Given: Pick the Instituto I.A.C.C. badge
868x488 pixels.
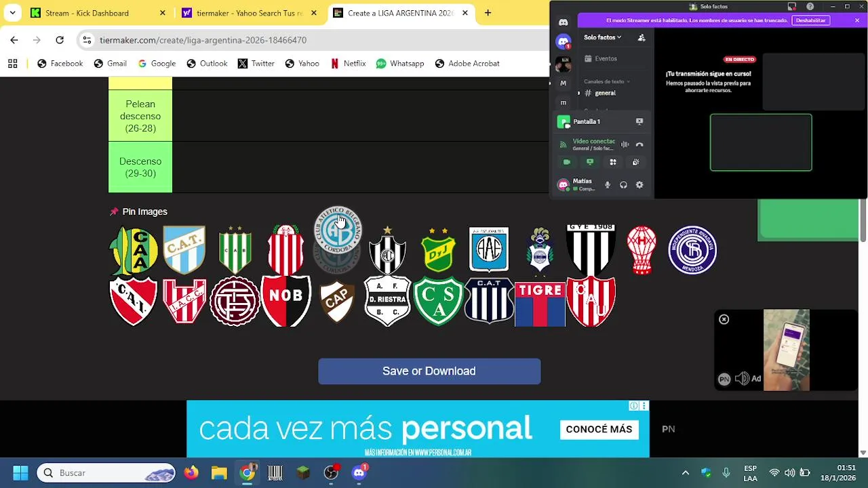Looking at the screenshot, I should tap(184, 301).
